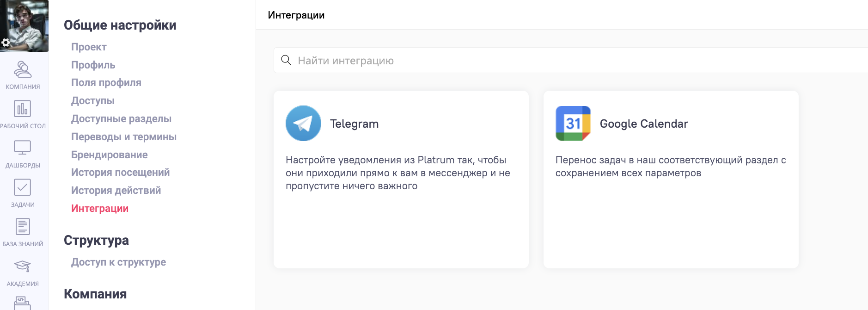The width and height of the screenshot is (868, 310).
Task: Go to Брендирование settings
Action: 110,155
